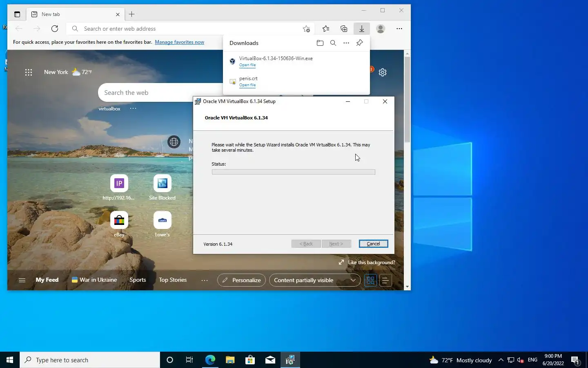The width and height of the screenshot is (588, 368).
Task: Switch feed to grid layout icon
Action: (370, 280)
